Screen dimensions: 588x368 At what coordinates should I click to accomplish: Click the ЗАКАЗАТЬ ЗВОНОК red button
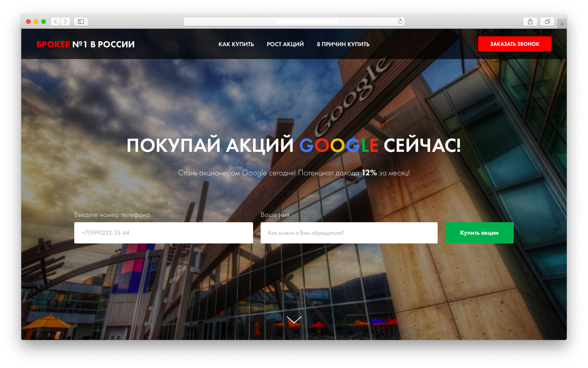tap(514, 44)
